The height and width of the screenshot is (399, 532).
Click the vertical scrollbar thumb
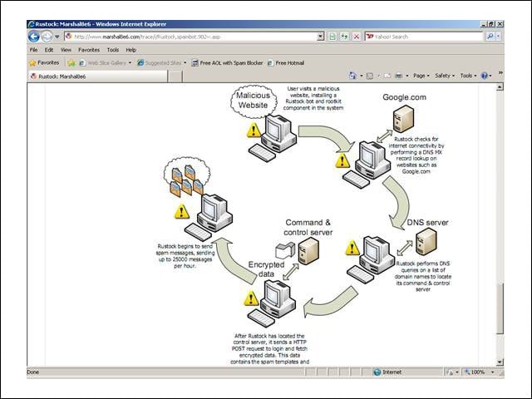(x=500, y=309)
